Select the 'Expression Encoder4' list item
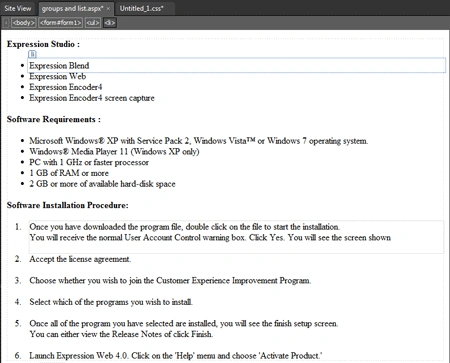450x363 pixels. click(x=66, y=87)
